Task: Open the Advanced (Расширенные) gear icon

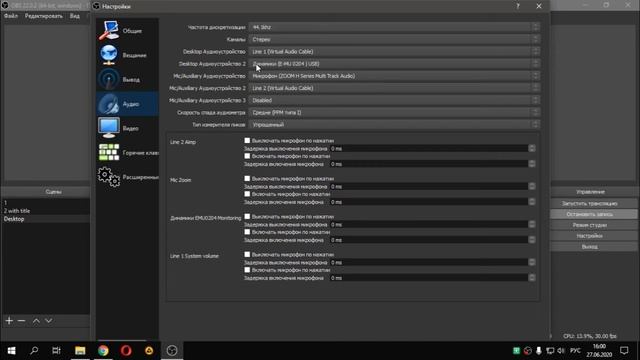Action: (x=109, y=177)
